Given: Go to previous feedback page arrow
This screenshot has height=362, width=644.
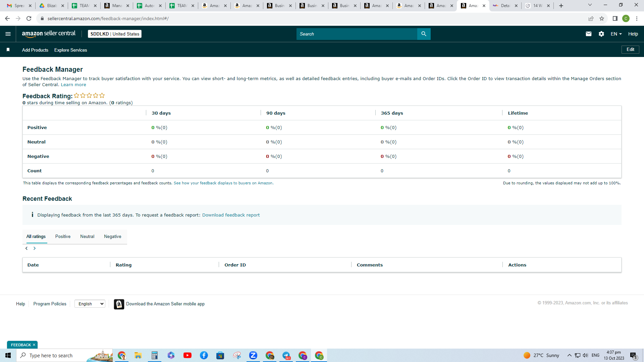Looking at the screenshot, I should coord(26,248).
